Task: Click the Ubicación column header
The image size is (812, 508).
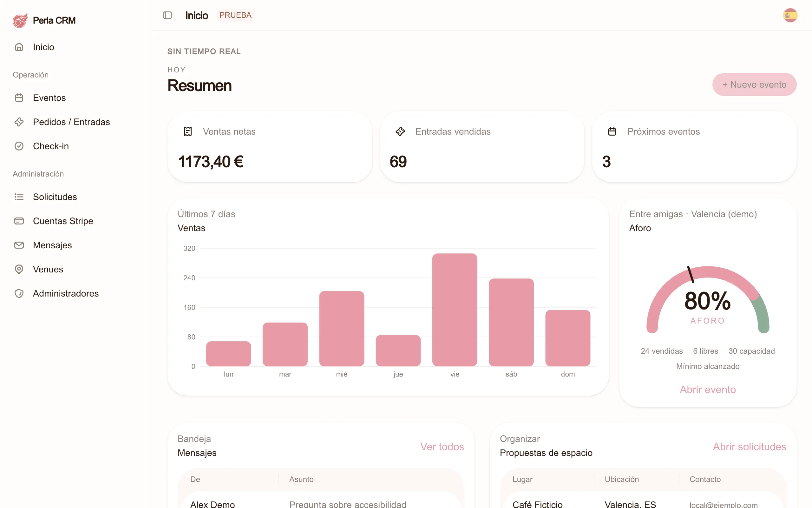Action: tap(621, 479)
